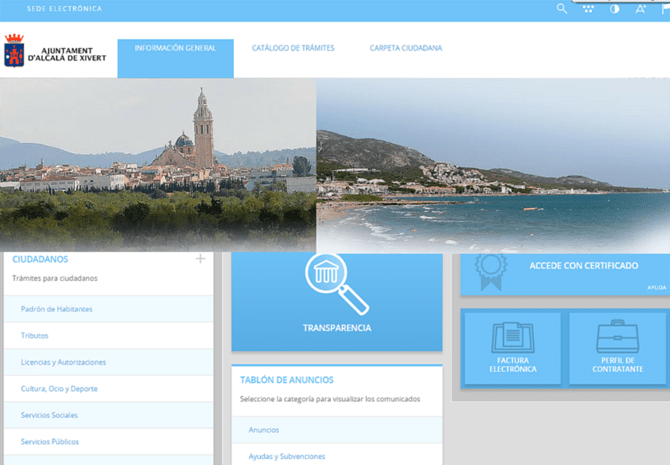Screen dimensions: 670x465
Task: Click the Ajuntament d'Alcalà de Xivert logo
Action: point(56,52)
